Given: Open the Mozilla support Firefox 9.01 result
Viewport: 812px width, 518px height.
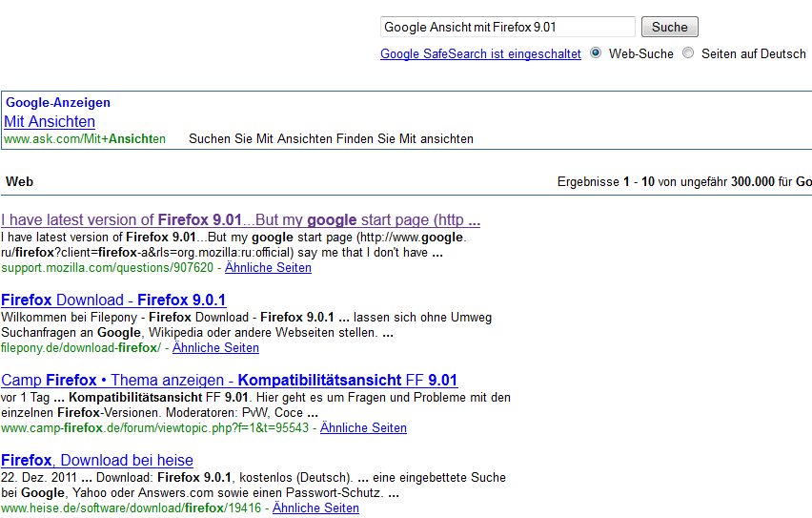Looking at the screenshot, I should (x=240, y=220).
